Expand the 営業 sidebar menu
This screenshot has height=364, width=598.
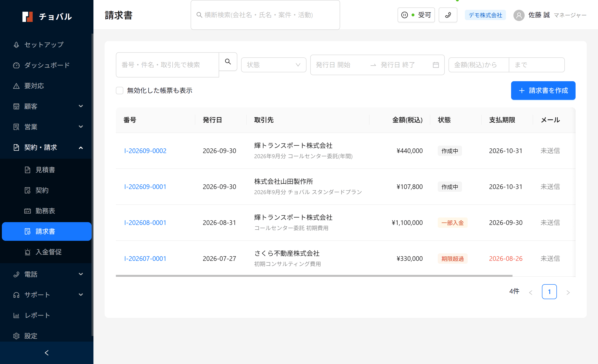click(x=46, y=127)
